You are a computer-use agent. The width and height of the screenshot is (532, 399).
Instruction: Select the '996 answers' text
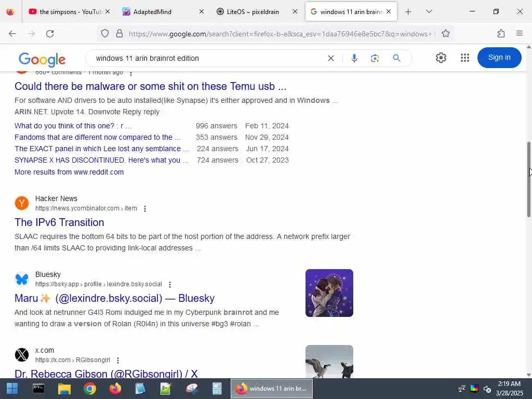tap(217, 126)
